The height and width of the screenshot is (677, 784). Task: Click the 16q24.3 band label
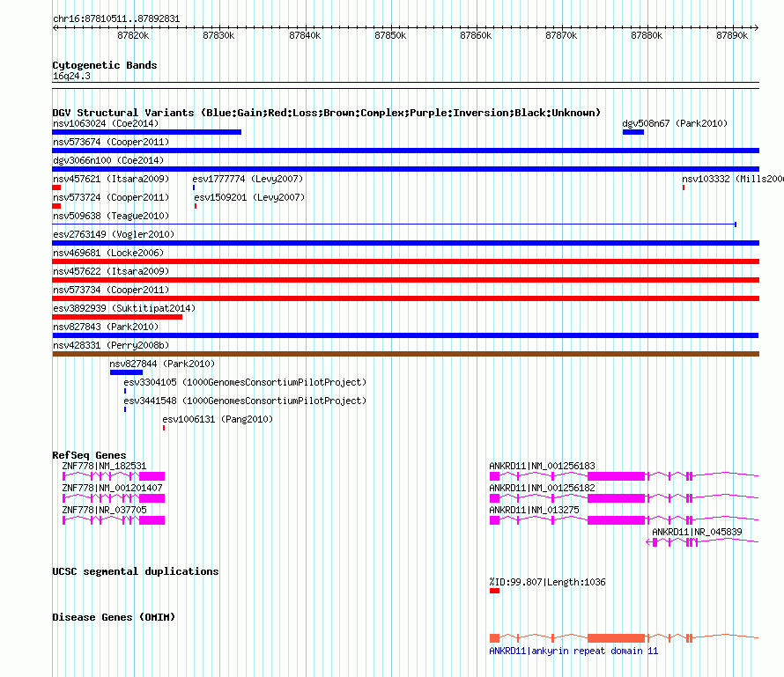pyautogui.click(x=71, y=76)
